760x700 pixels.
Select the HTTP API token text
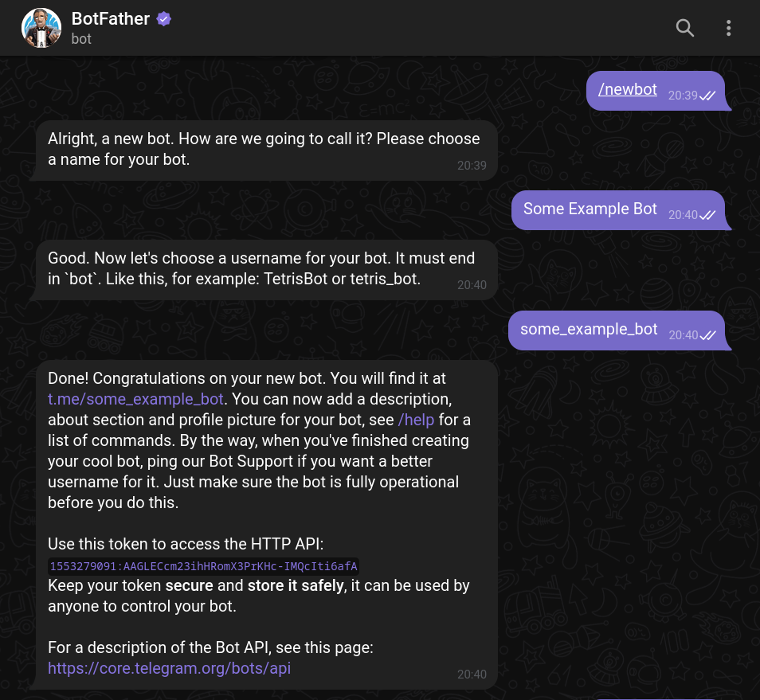click(x=203, y=566)
